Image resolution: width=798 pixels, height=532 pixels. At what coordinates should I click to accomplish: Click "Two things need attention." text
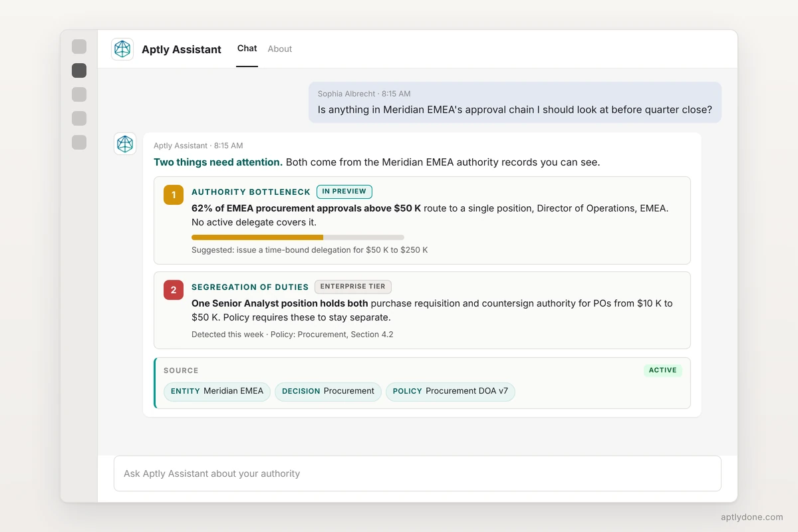218,162
